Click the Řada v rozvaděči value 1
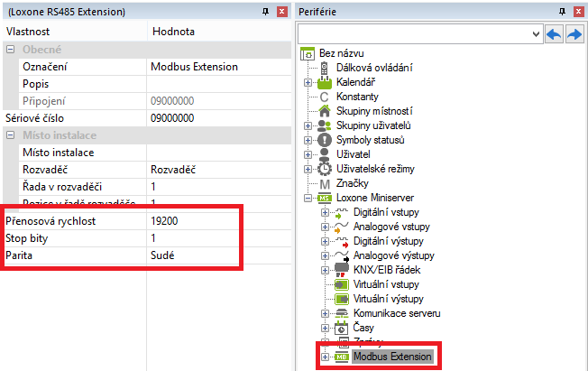Viewport: 588px width, 371px height. 218,187
